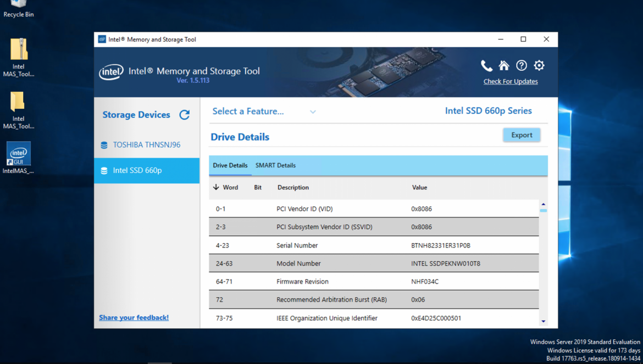
Task: Click the Intel logo in the header
Action: (x=111, y=72)
